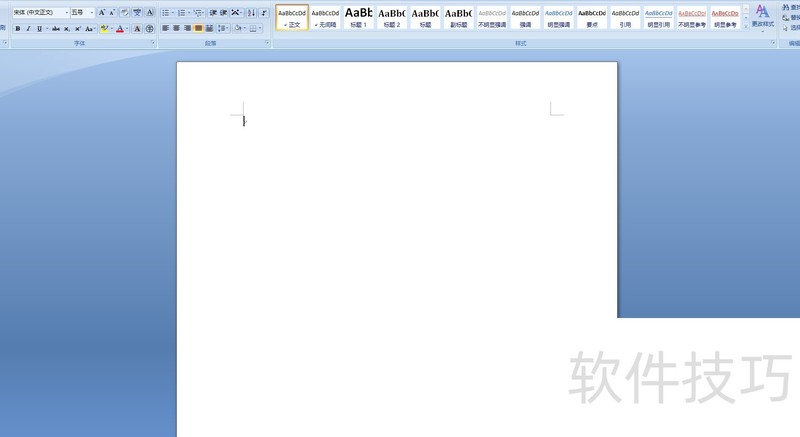Apply the 要点 (Strong) style

[x=592, y=17]
